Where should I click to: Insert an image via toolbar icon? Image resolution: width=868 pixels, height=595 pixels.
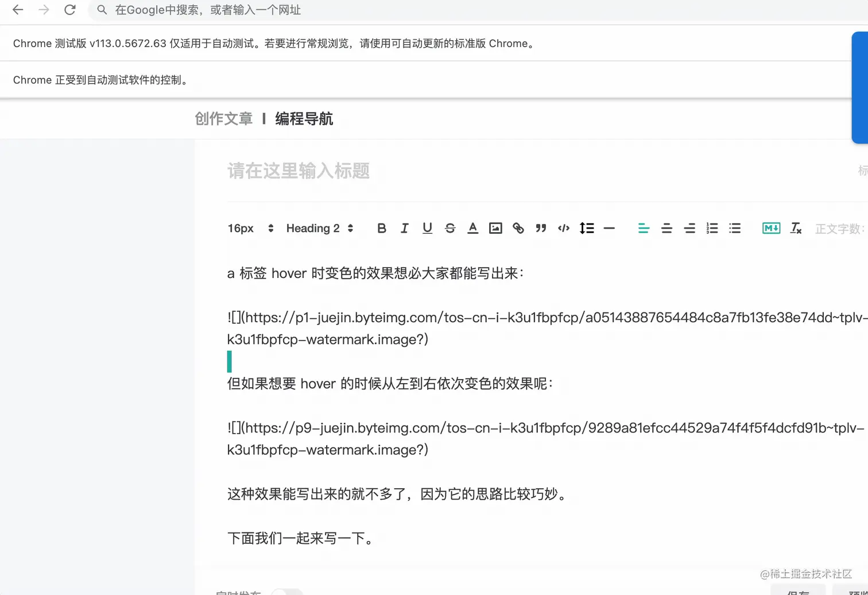[495, 229]
